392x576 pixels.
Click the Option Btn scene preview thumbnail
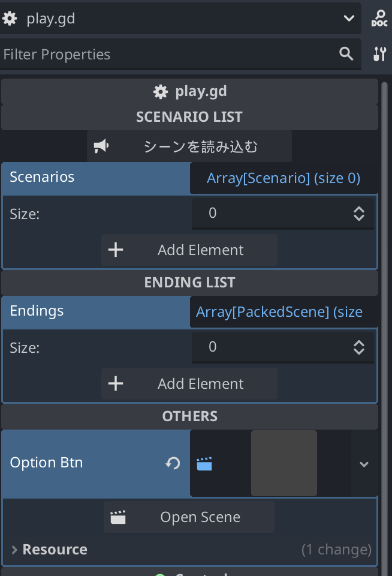[284, 463]
